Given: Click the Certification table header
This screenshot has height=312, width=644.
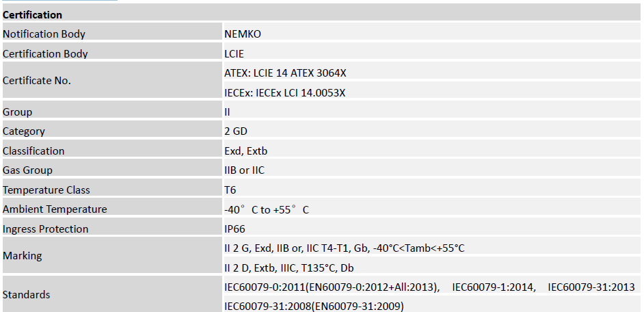Looking at the screenshot, I should tap(33, 14).
